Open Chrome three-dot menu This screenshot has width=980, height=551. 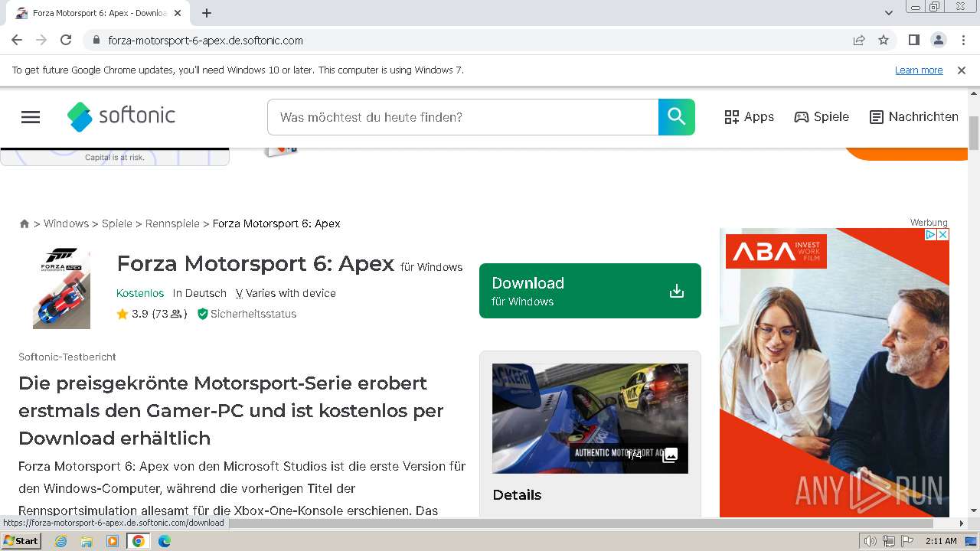pyautogui.click(x=963, y=40)
